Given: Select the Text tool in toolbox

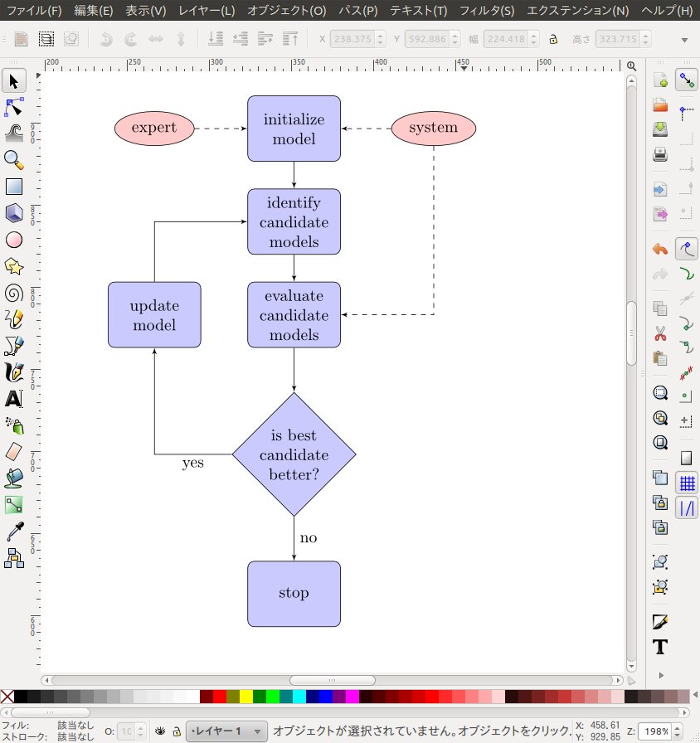Looking at the screenshot, I should [14, 399].
